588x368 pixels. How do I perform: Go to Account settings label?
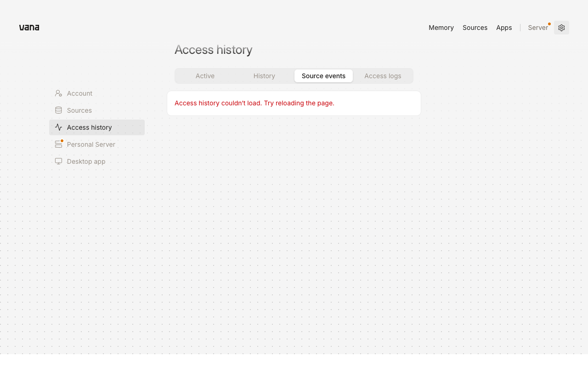(79, 93)
